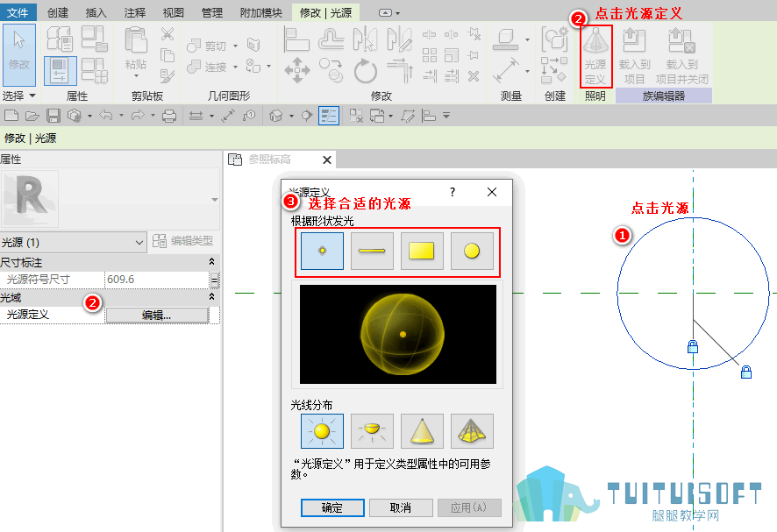The height and width of the screenshot is (532, 777).
Task: Close the 参照标高 view tab
Action: [x=327, y=160]
